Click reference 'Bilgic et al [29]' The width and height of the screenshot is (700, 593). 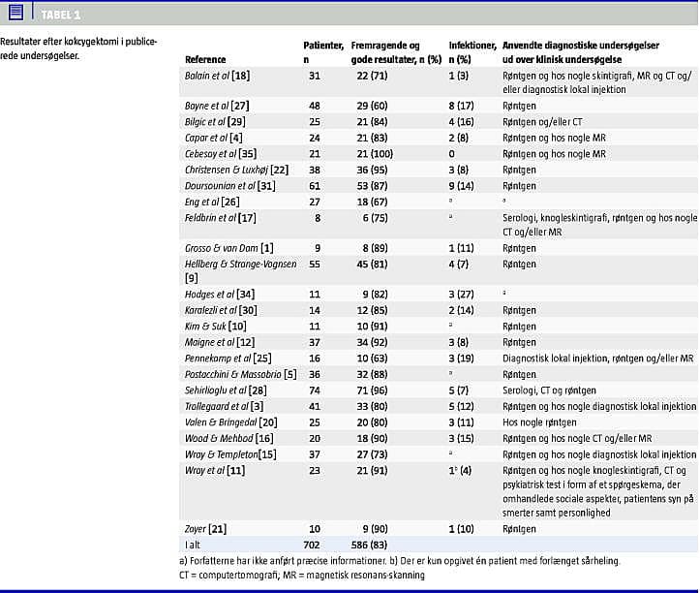point(215,122)
